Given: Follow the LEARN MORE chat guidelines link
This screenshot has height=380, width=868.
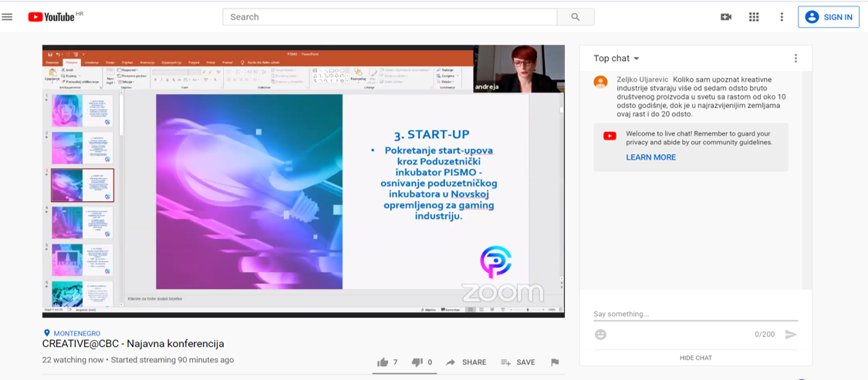Looking at the screenshot, I should 650,157.
